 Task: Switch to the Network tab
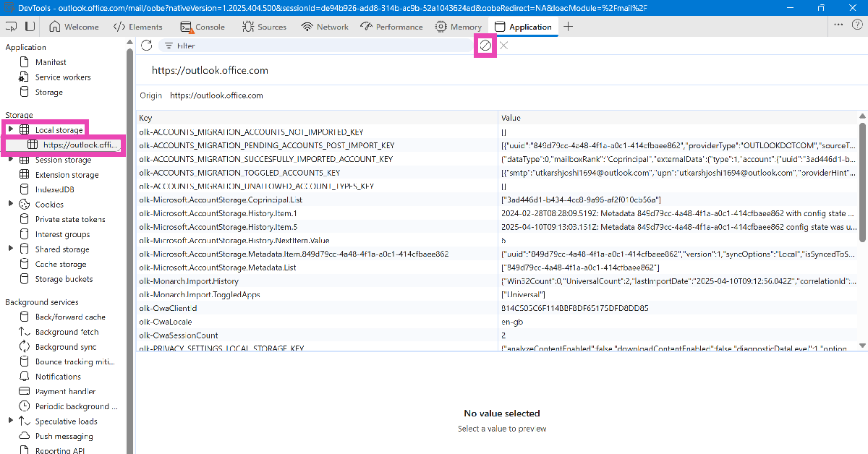(325, 27)
